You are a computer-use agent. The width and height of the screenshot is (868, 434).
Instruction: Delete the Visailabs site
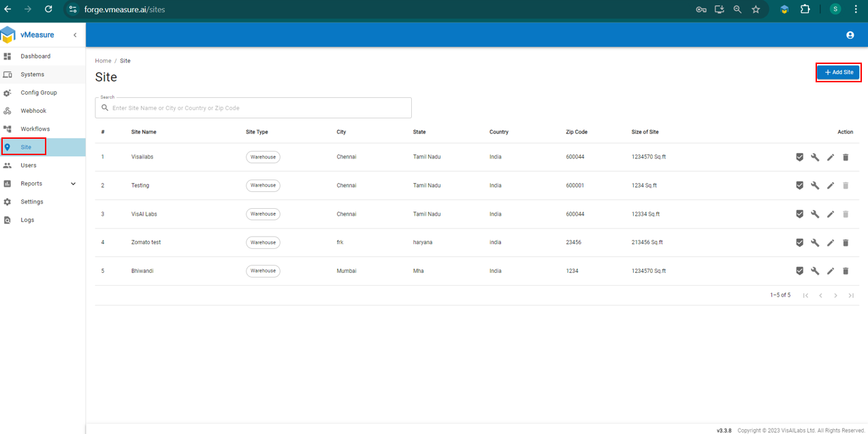[x=846, y=157]
